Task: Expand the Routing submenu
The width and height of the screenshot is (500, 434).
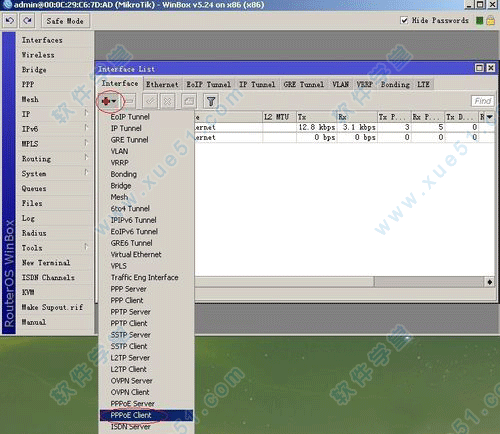Action: [86, 158]
